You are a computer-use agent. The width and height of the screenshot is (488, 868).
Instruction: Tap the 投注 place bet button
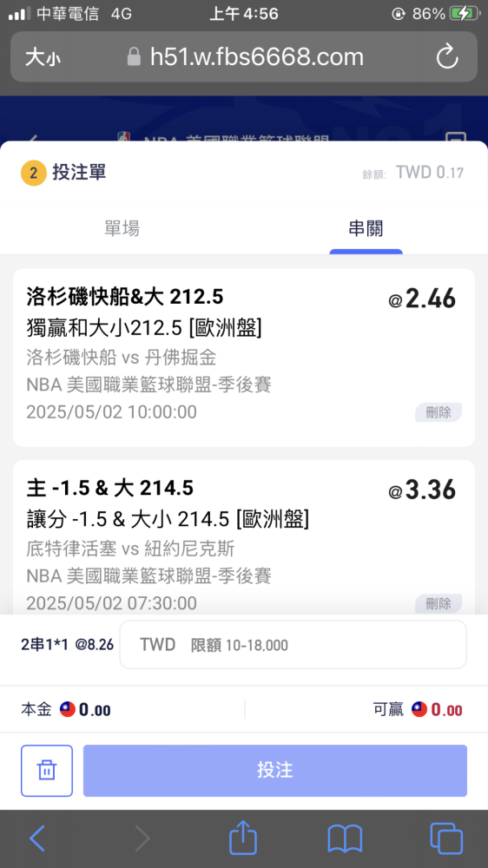[274, 771]
